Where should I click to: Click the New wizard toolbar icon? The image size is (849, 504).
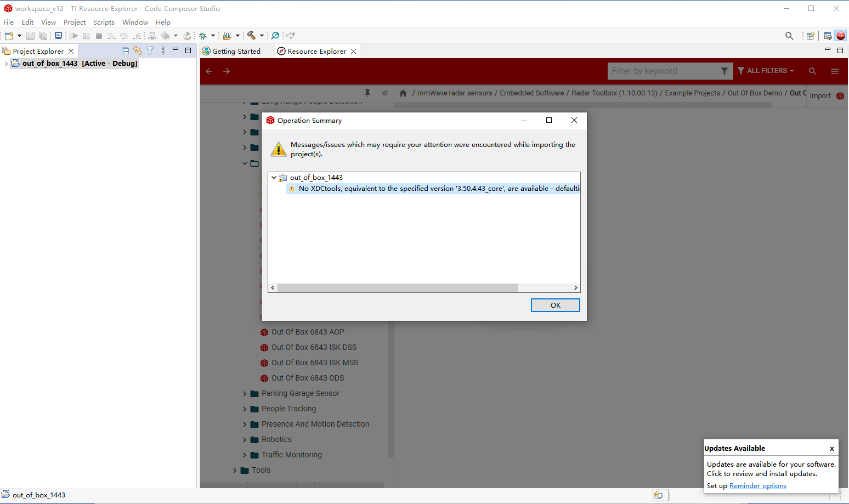coord(9,36)
